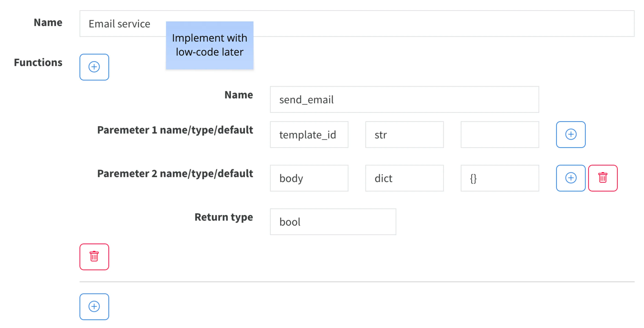The width and height of the screenshot is (644, 328).
Task: Click the plus icon inside Functions button
Action: pos(94,67)
